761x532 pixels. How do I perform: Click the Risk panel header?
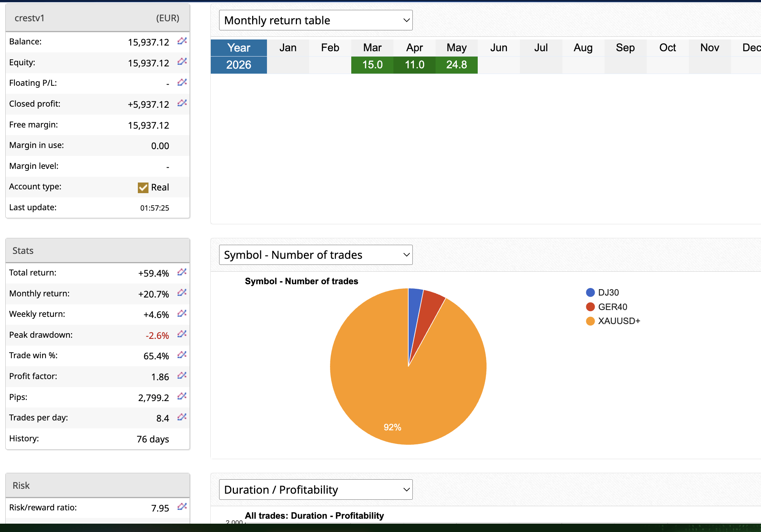(98, 485)
